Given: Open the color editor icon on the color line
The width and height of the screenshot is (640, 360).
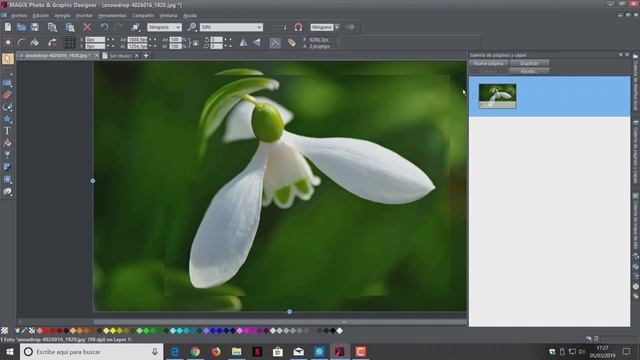Looking at the screenshot, I should point(17,331).
